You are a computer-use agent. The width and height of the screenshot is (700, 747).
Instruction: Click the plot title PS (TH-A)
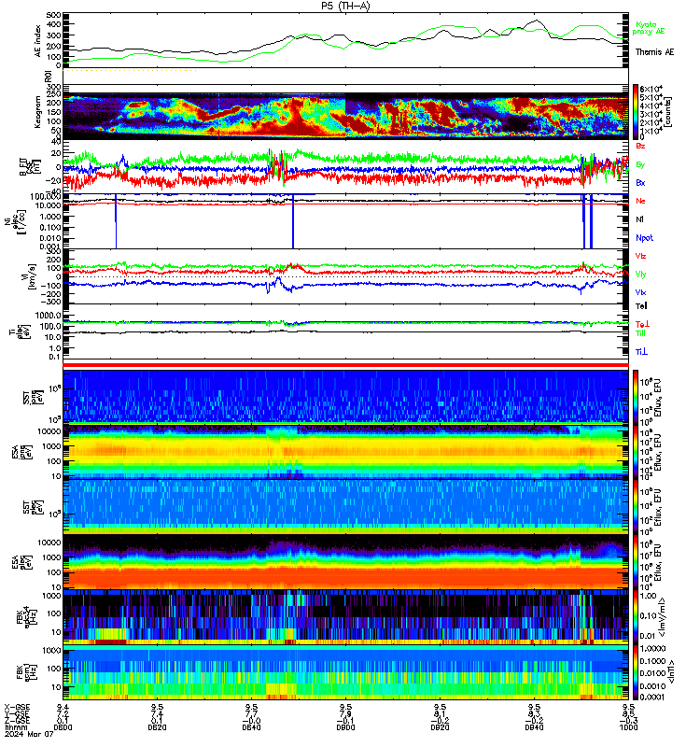(345, 6)
